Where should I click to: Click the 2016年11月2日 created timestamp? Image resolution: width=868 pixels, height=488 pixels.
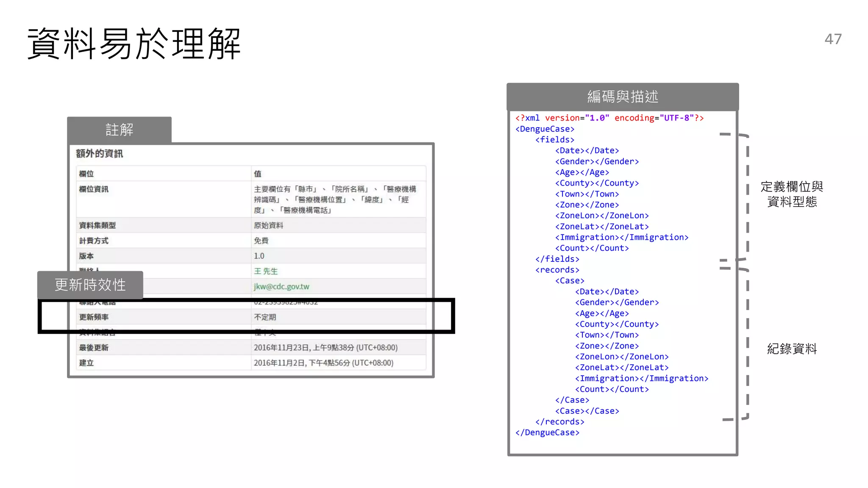323,363
